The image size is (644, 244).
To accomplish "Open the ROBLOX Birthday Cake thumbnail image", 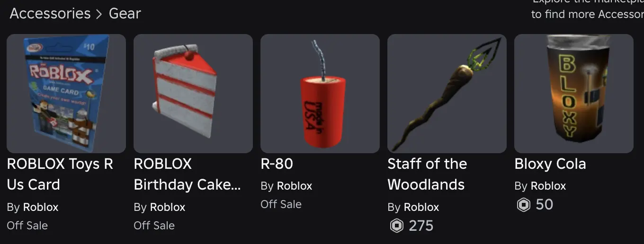I will [x=193, y=94].
